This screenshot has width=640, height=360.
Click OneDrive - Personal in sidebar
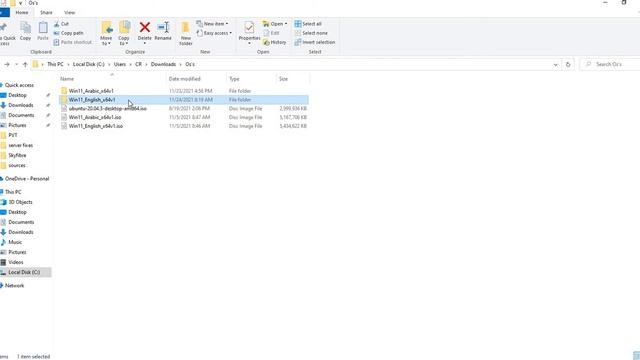(26, 179)
